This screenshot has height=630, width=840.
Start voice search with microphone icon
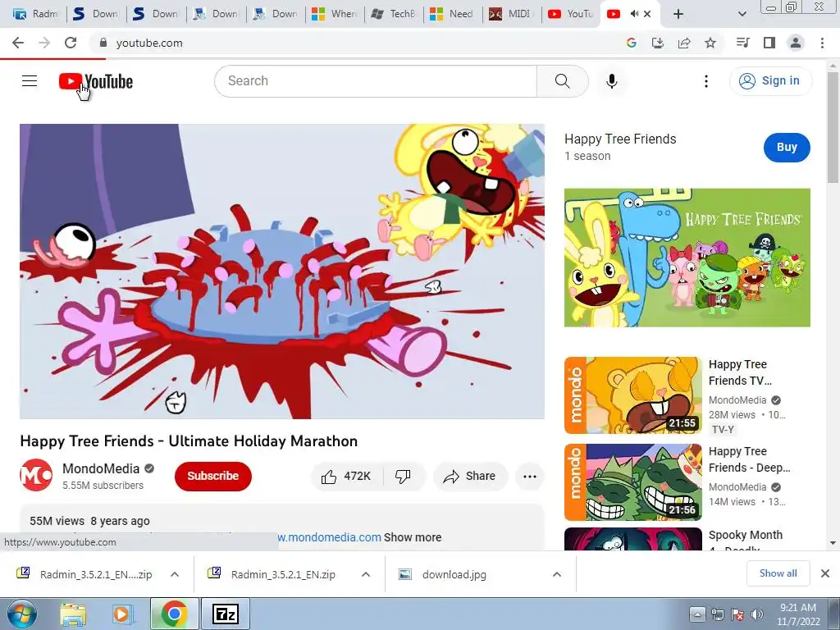point(612,81)
